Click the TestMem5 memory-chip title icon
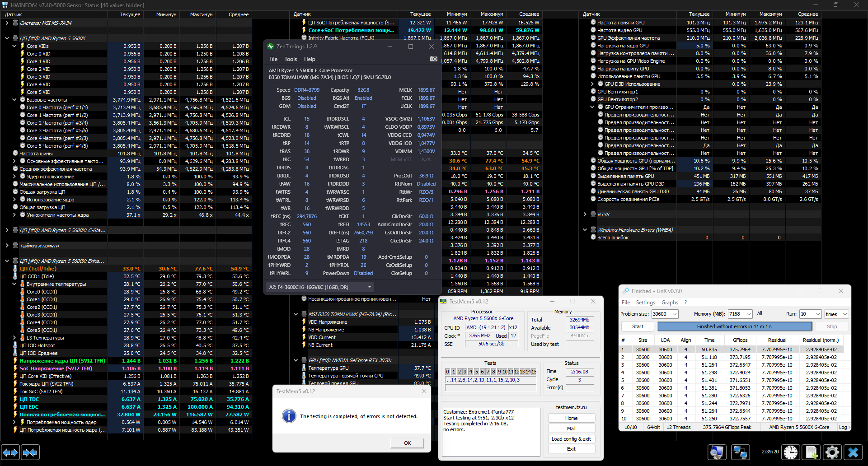This screenshot has height=466, width=868. tap(443, 301)
